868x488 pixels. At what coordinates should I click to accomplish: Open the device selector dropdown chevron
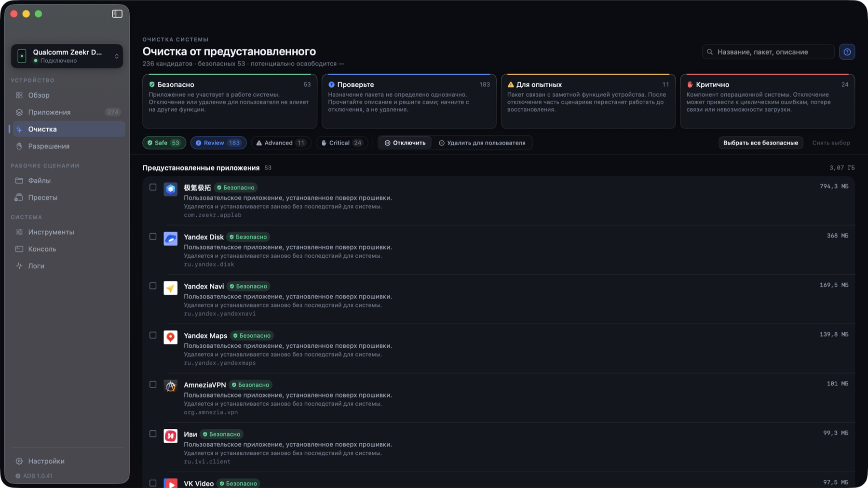(x=117, y=56)
